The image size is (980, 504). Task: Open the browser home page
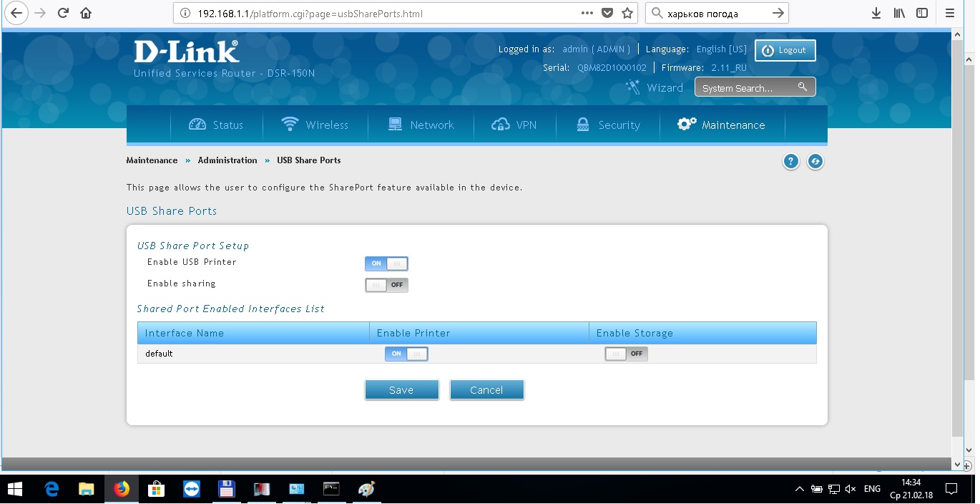point(86,13)
